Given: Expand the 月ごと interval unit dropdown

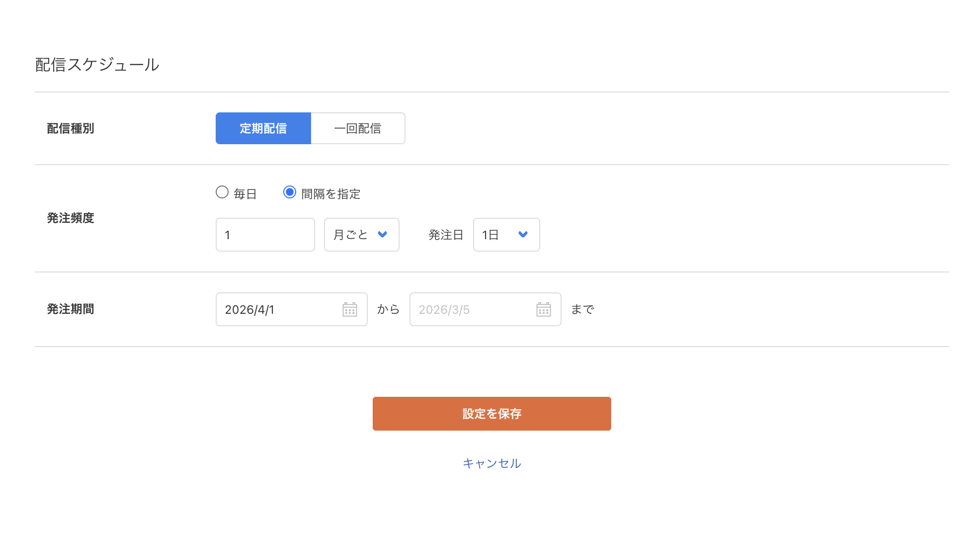Looking at the screenshot, I should pos(351,235).
